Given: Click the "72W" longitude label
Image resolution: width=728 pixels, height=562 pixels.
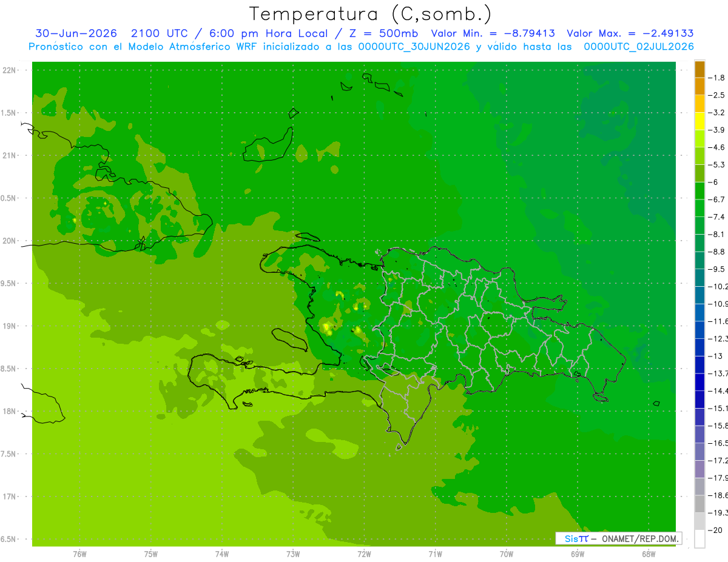Looking at the screenshot, I should (x=364, y=554).
